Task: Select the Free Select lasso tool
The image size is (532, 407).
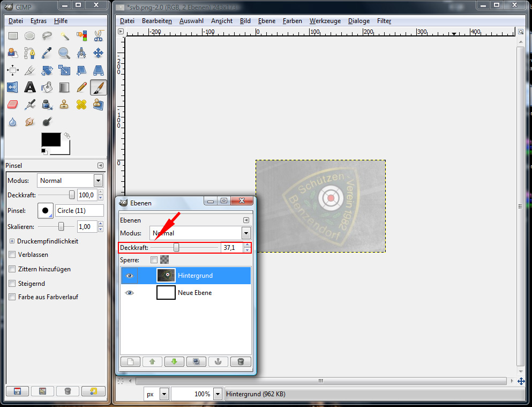Action: click(47, 35)
